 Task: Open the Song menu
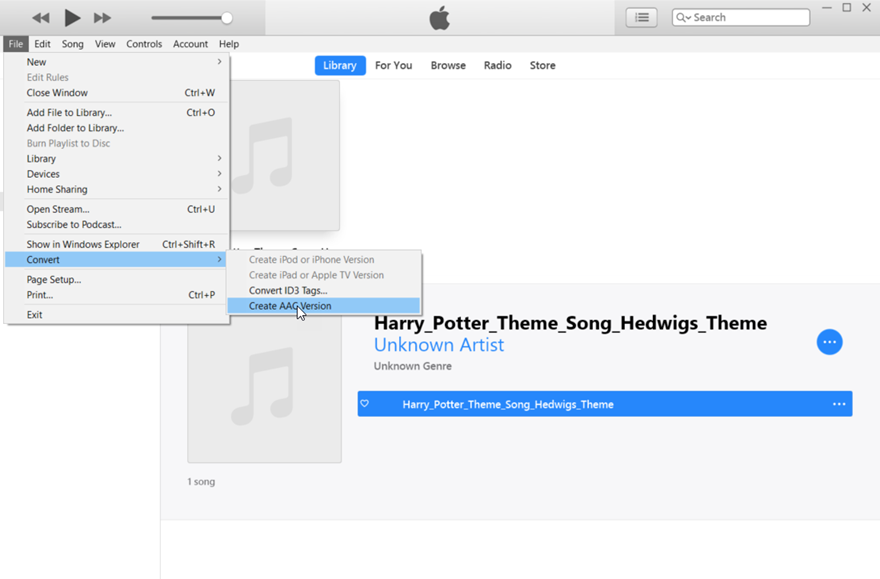72,44
